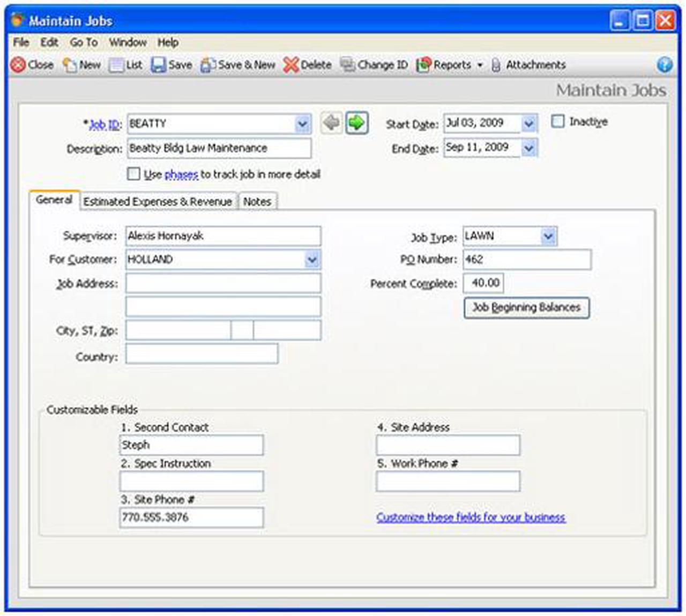Open the End Date calendar dropdown
The image size is (686, 616).
click(528, 147)
